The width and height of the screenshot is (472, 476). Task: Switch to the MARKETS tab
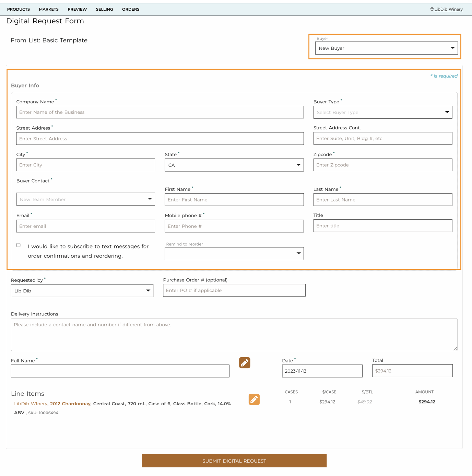pos(48,9)
